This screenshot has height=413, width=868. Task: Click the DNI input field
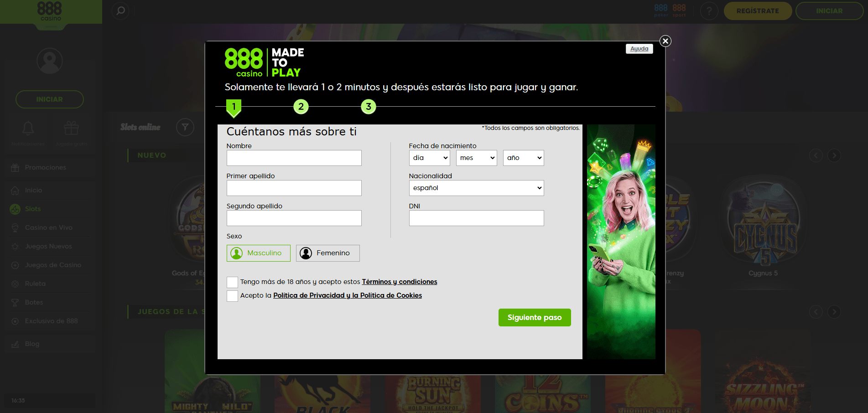click(x=477, y=218)
